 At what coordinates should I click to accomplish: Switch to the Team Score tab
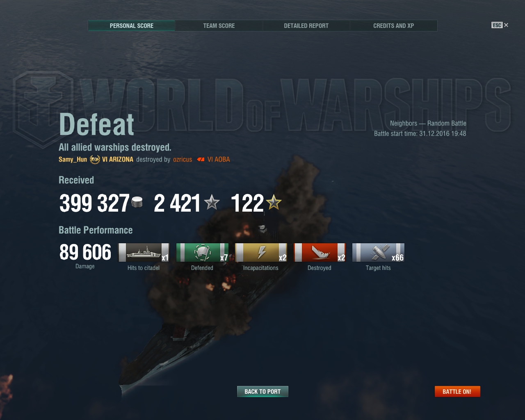(219, 25)
